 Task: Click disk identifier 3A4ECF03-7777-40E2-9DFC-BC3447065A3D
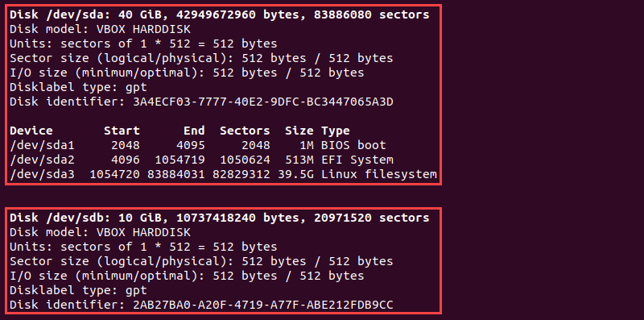coord(263,102)
